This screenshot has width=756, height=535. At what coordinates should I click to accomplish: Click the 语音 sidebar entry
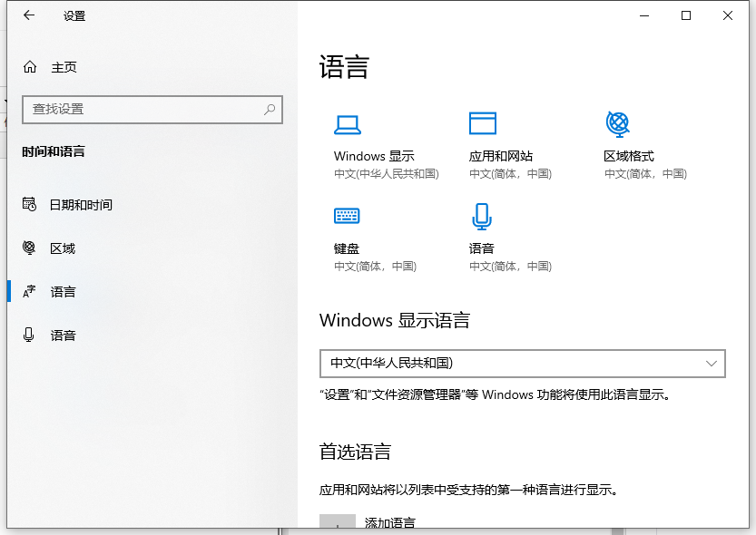click(x=63, y=335)
